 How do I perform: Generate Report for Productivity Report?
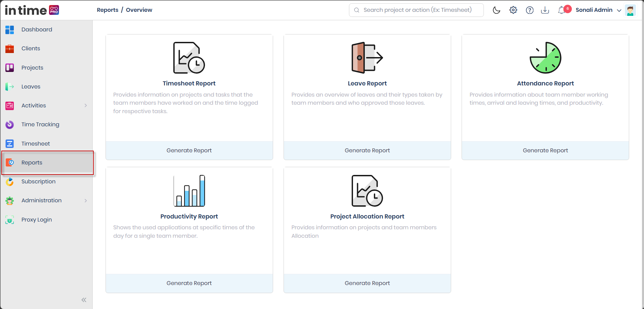[189, 283]
